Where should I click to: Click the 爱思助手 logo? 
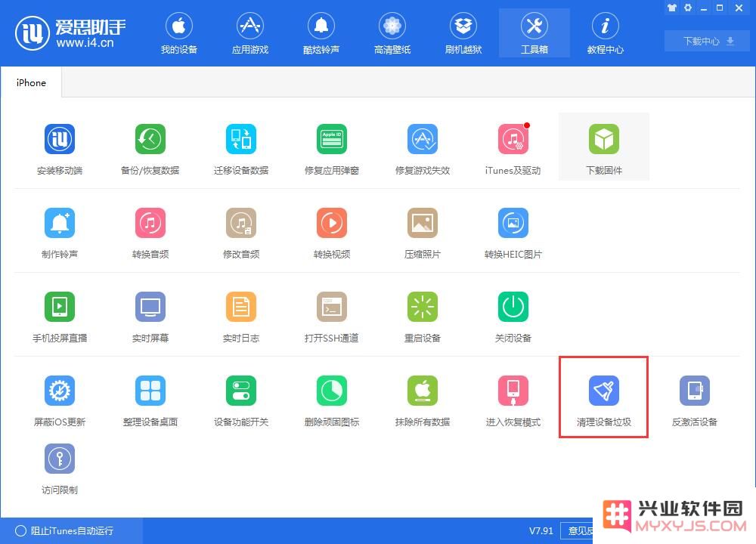(x=70, y=33)
